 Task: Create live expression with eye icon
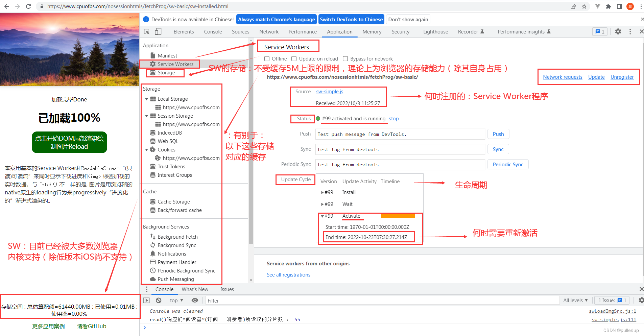pos(195,300)
